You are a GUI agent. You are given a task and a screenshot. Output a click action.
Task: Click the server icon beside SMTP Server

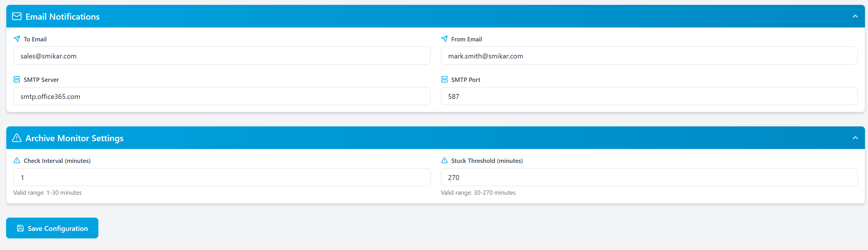(16, 79)
